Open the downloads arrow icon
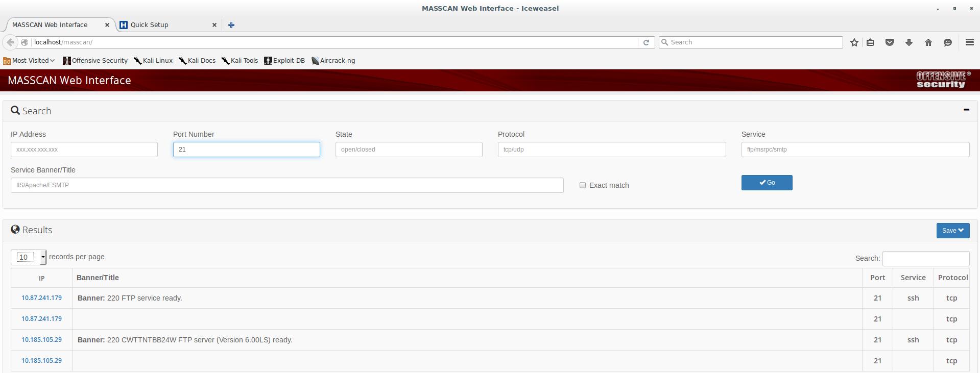The width and height of the screenshot is (980, 373). coord(909,42)
